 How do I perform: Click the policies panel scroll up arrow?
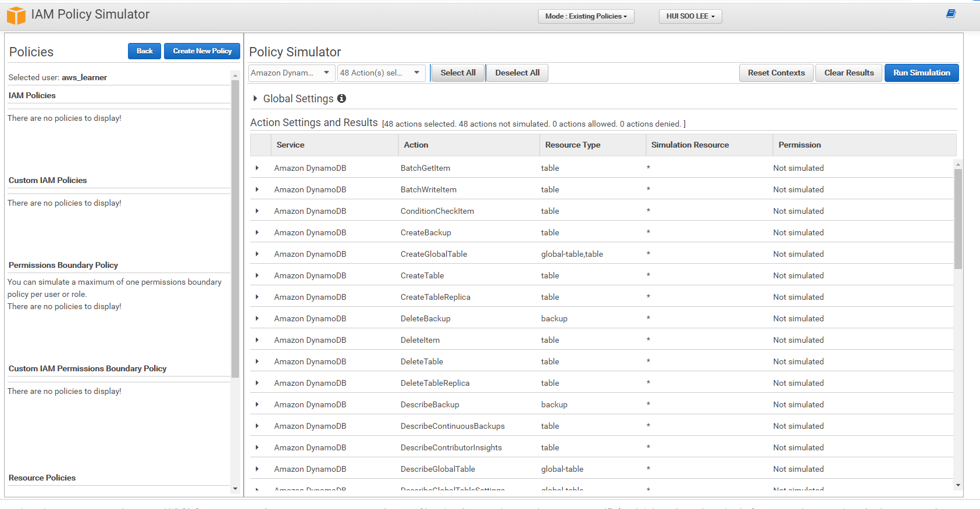coord(235,75)
